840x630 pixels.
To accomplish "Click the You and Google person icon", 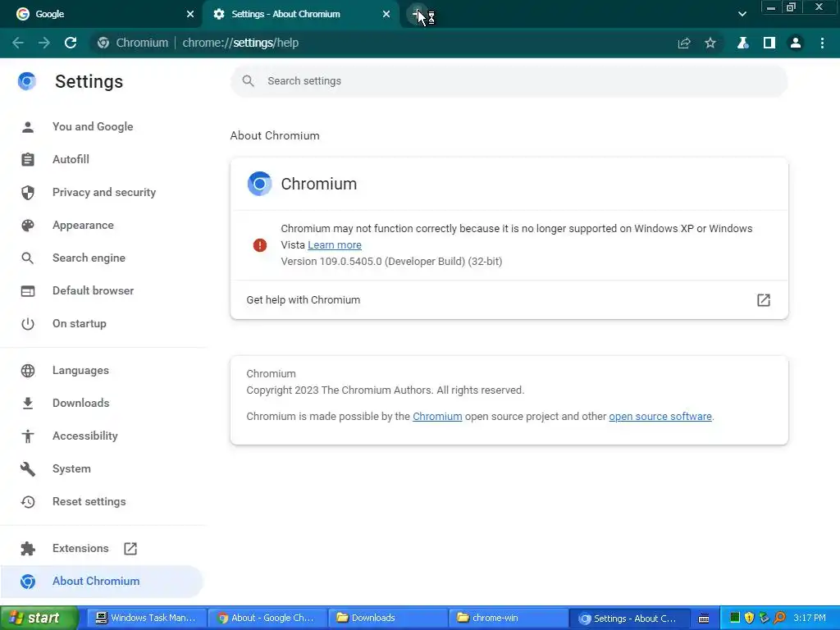I will tap(28, 127).
